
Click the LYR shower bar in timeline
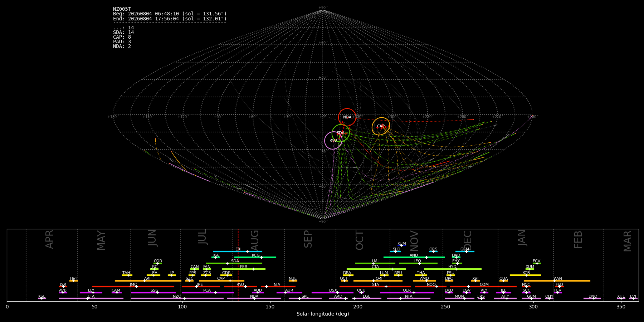click(63, 287)
